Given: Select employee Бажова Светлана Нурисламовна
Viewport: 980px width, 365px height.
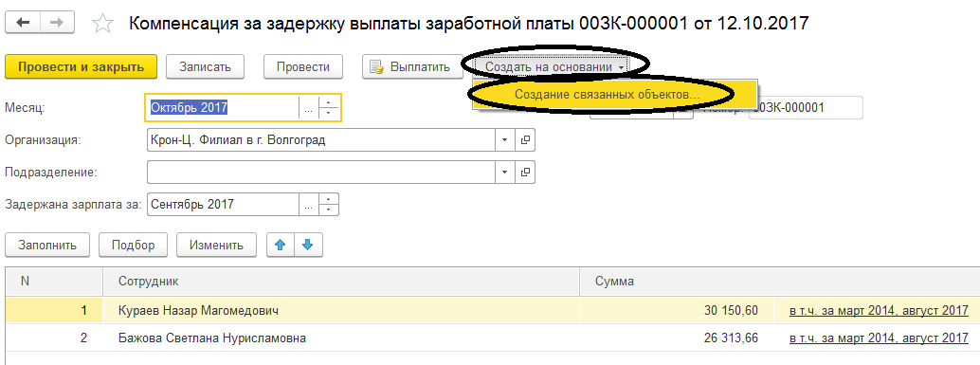Looking at the screenshot, I should pos(212,338).
